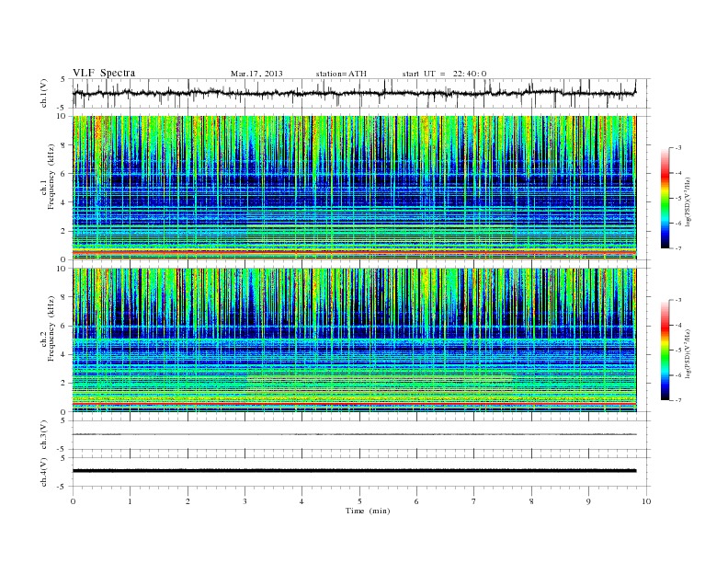Viewport: 728px width, 563px height.
Task: Click the "8" tick on the time axis
Action: [x=531, y=501]
